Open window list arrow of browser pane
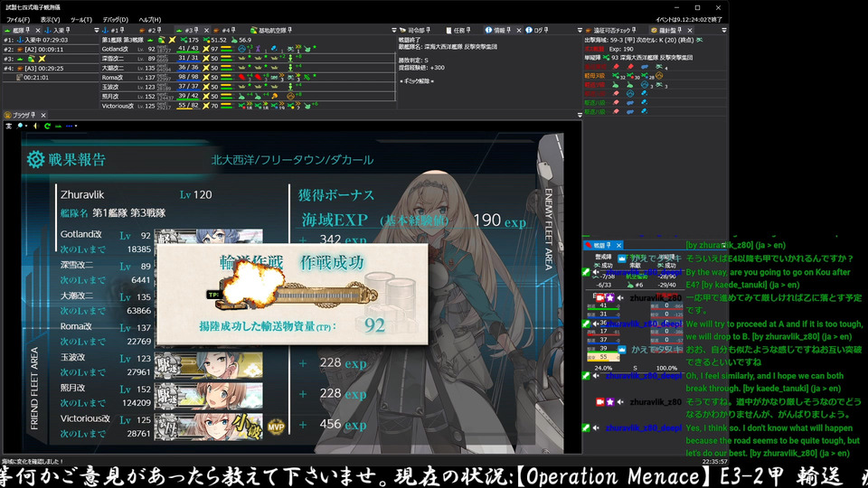 pos(580,115)
